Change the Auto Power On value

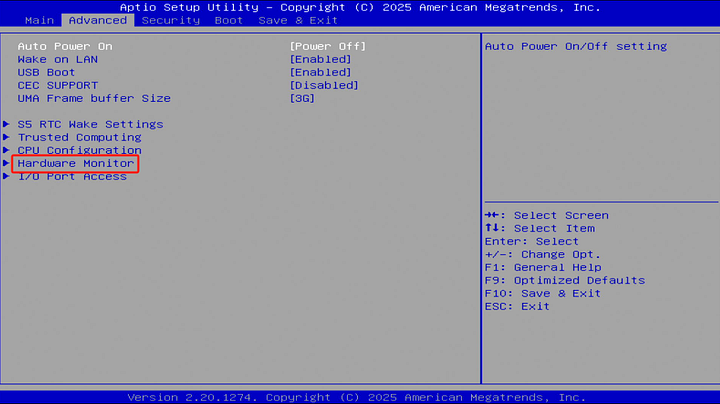327,46
